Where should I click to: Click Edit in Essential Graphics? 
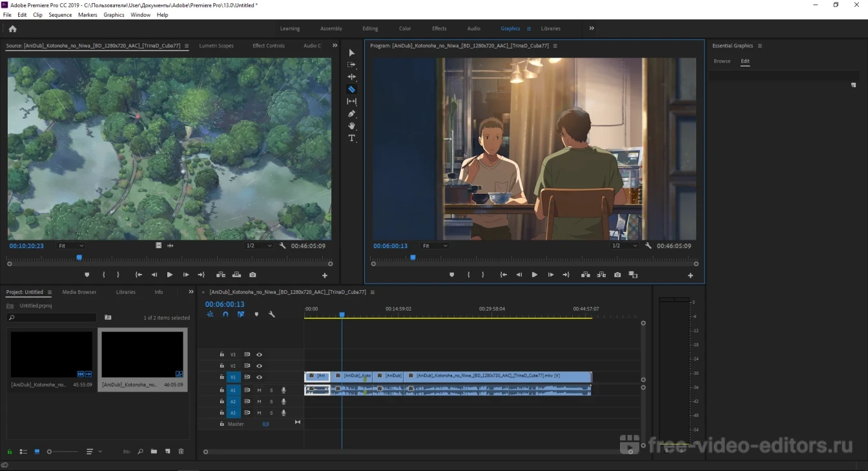[745, 61]
